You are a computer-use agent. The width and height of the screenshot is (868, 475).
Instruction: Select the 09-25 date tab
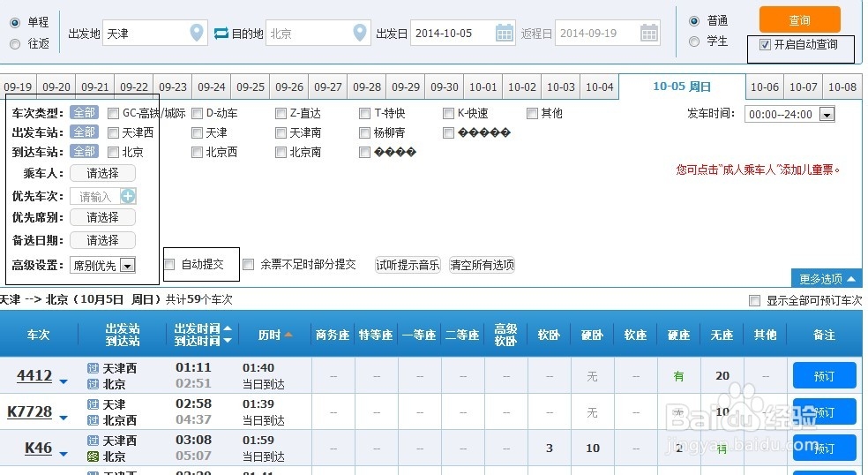[x=251, y=87]
